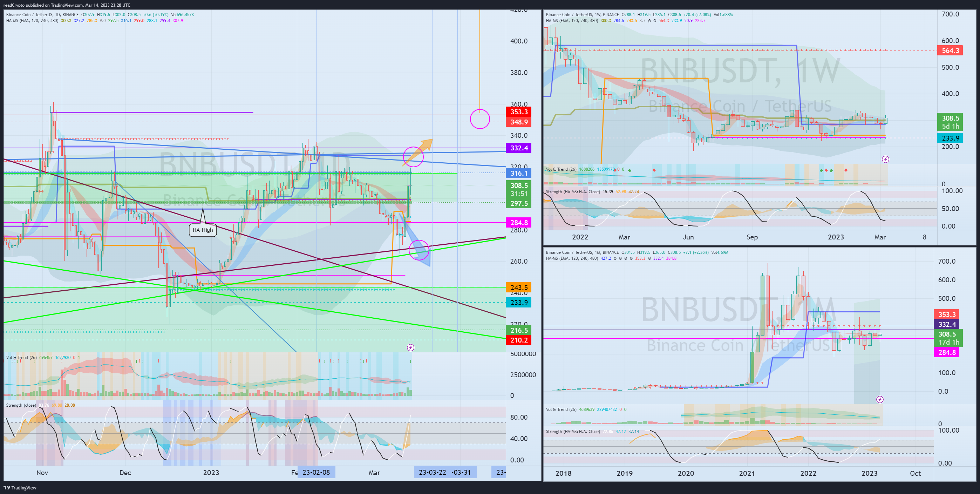980x494 pixels.
Task: Click the readCrypto published on TradingView.com header
Action: (x=67, y=5)
